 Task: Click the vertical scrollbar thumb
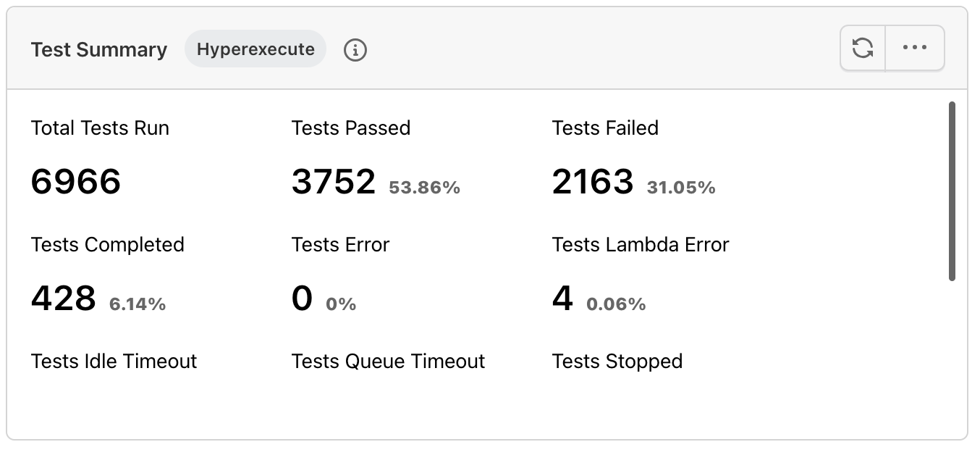click(x=952, y=191)
